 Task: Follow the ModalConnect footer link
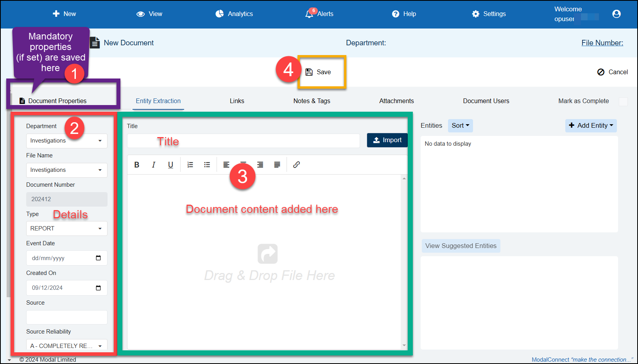coord(582,360)
